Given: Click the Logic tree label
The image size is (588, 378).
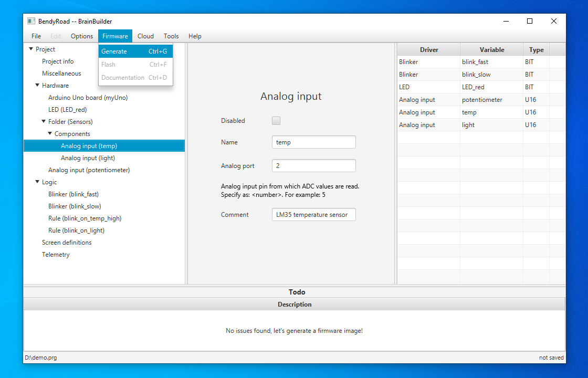Looking at the screenshot, I should click(49, 182).
